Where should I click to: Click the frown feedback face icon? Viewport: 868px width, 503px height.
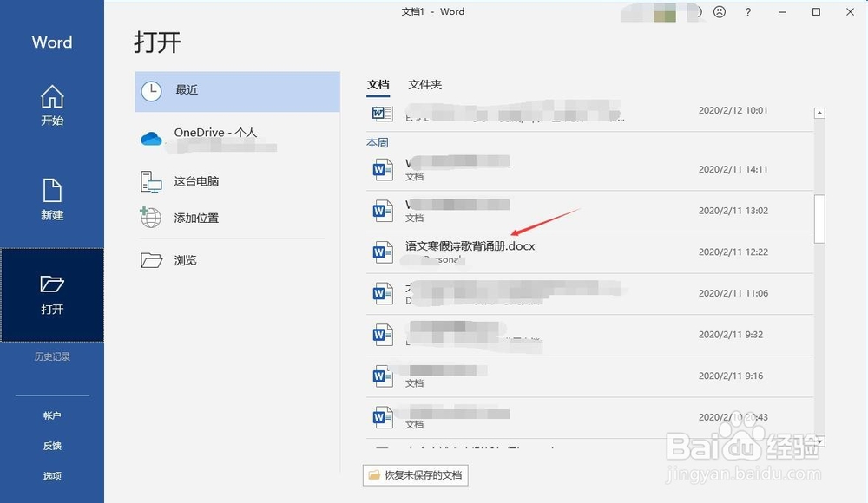click(x=719, y=11)
